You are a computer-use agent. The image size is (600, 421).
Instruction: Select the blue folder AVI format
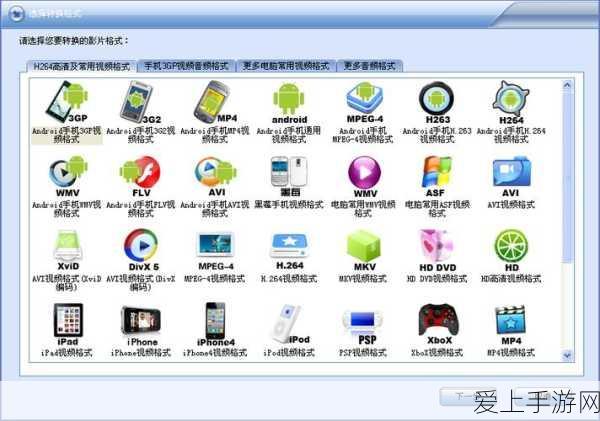pyautogui.click(x=511, y=176)
